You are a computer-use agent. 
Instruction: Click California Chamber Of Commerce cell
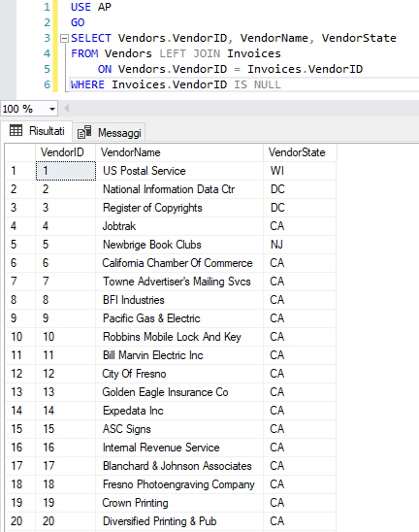coord(179,263)
